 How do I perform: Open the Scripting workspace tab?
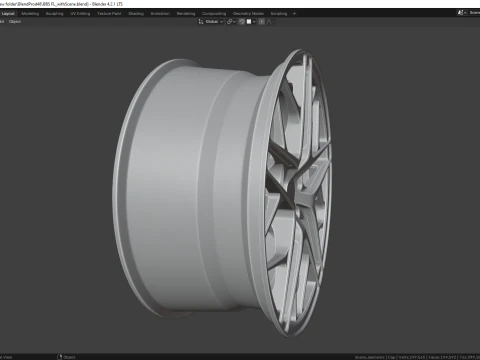click(x=279, y=14)
